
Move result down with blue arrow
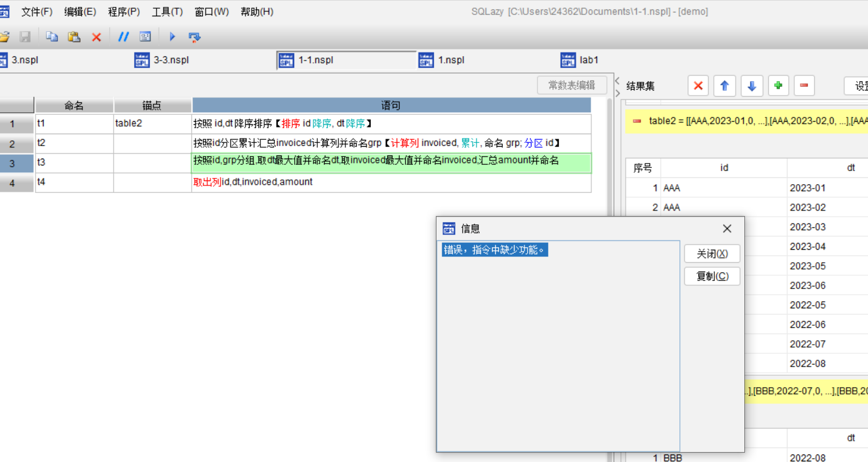pos(752,86)
